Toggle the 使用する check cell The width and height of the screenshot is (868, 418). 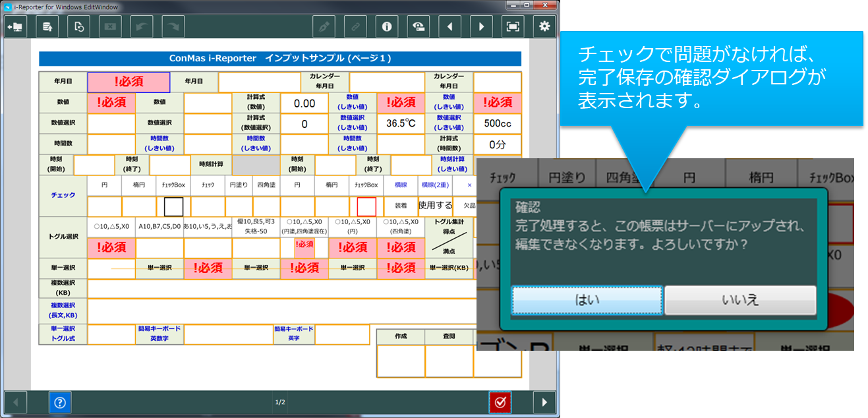(436, 206)
